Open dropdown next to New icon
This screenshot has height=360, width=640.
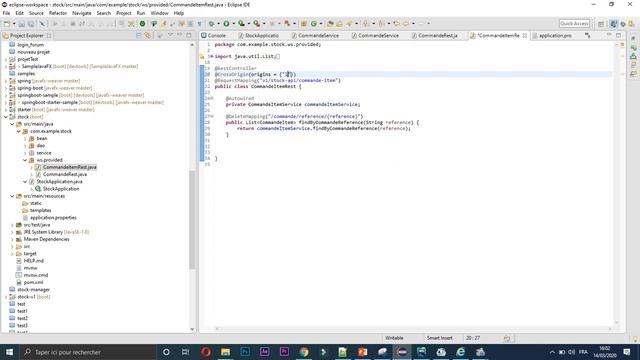[13, 24]
